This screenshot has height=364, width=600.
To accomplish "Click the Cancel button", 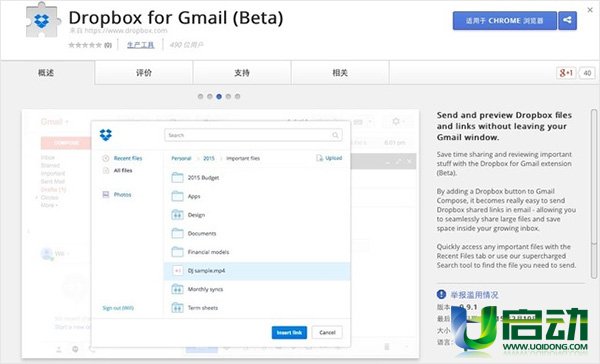I will click(x=327, y=333).
